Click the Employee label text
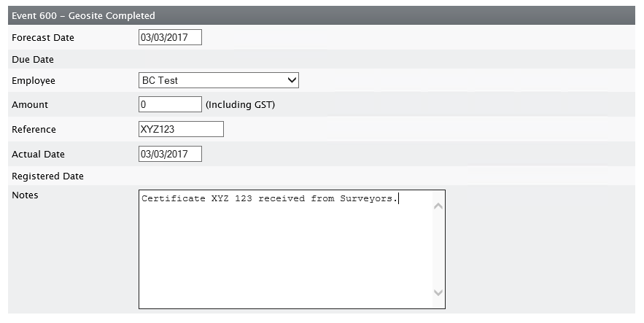Image resolution: width=644 pixels, height=323 pixels. [x=34, y=81]
